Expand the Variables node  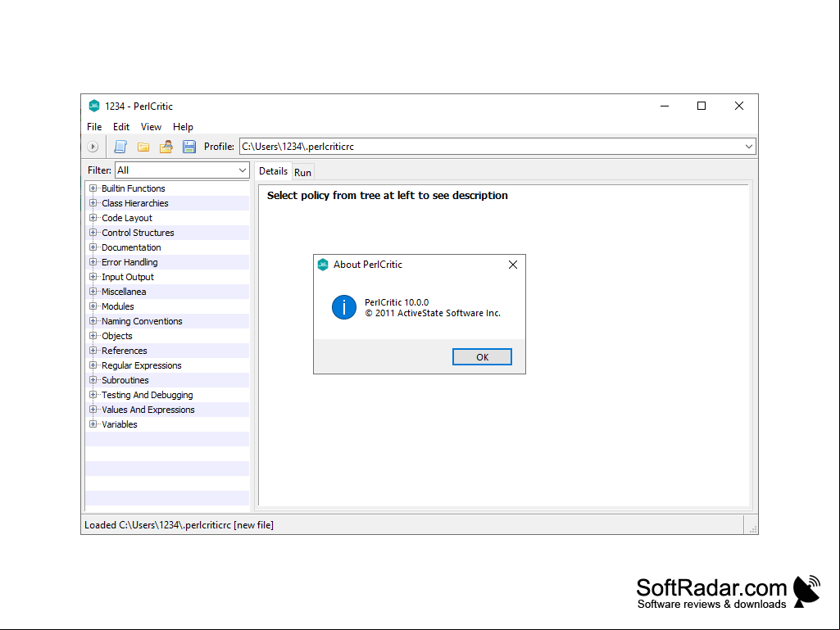click(x=93, y=424)
